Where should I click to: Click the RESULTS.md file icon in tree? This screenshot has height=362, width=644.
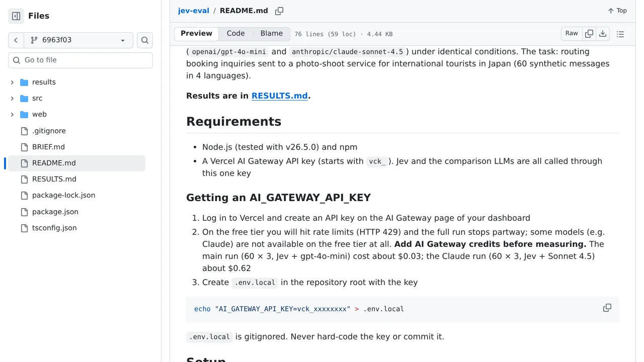24,179
